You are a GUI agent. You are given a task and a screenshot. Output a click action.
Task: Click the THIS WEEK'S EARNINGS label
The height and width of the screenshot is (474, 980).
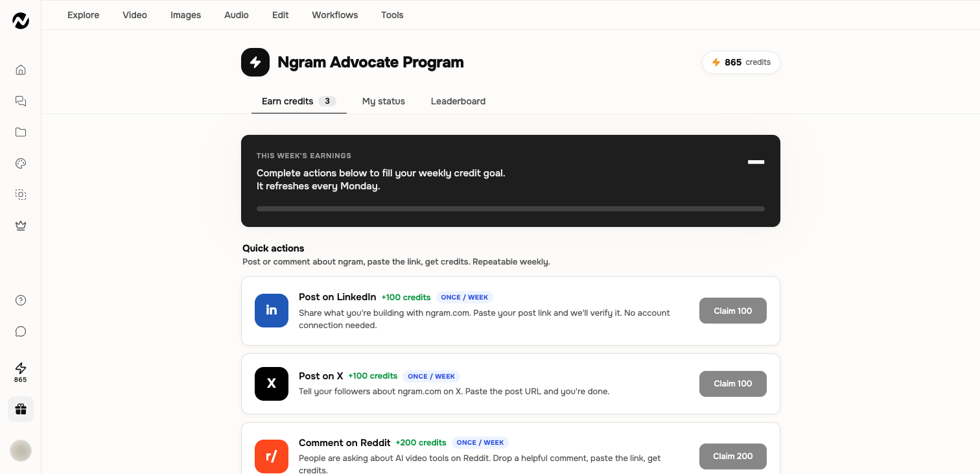pyautogui.click(x=304, y=156)
